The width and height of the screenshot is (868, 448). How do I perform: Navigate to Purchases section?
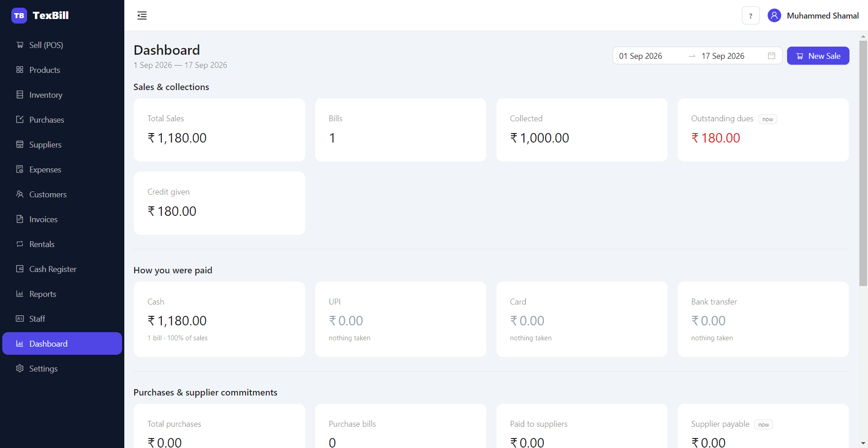[x=62, y=119]
